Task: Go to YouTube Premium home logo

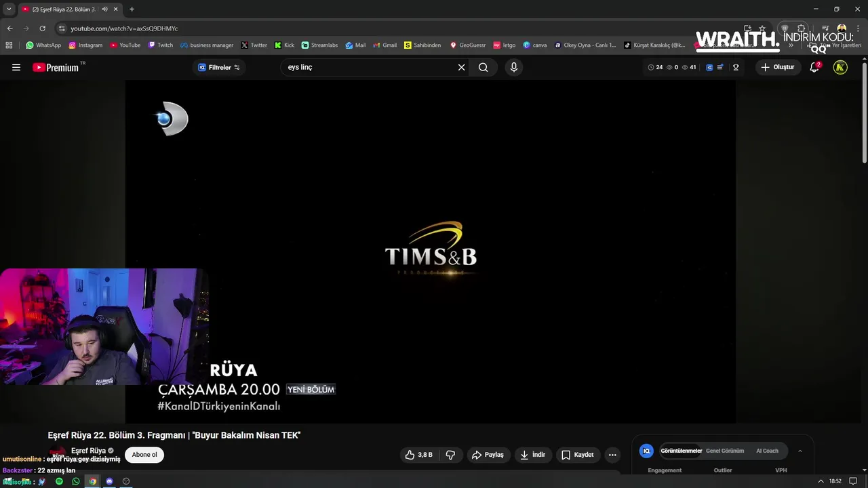Action: [56, 67]
